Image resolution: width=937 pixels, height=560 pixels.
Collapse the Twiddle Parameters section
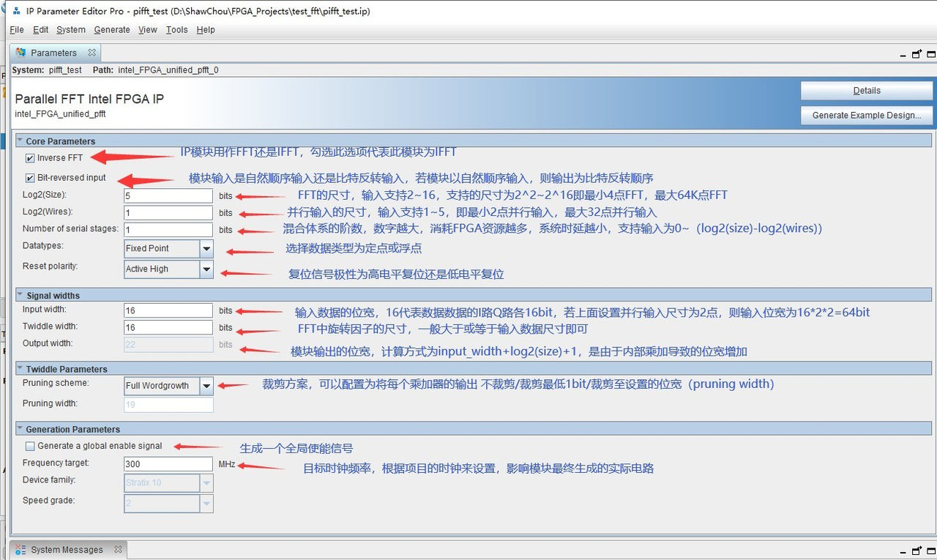[x=20, y=370]
